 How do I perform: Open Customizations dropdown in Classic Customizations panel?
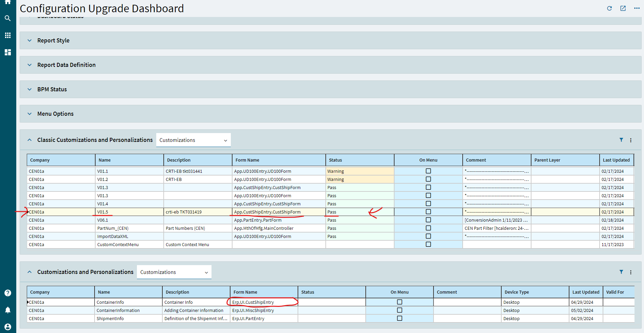[193, 140]
